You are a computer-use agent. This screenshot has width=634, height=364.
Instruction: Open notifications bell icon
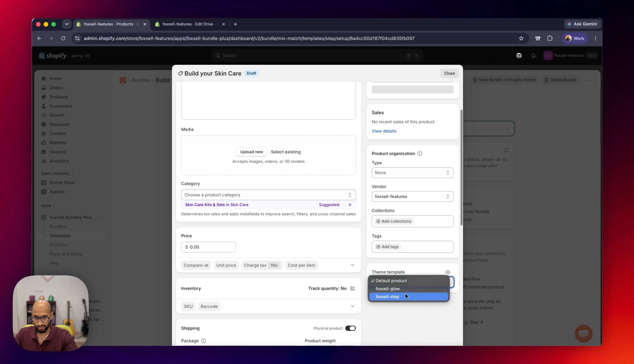coord(533,55)
